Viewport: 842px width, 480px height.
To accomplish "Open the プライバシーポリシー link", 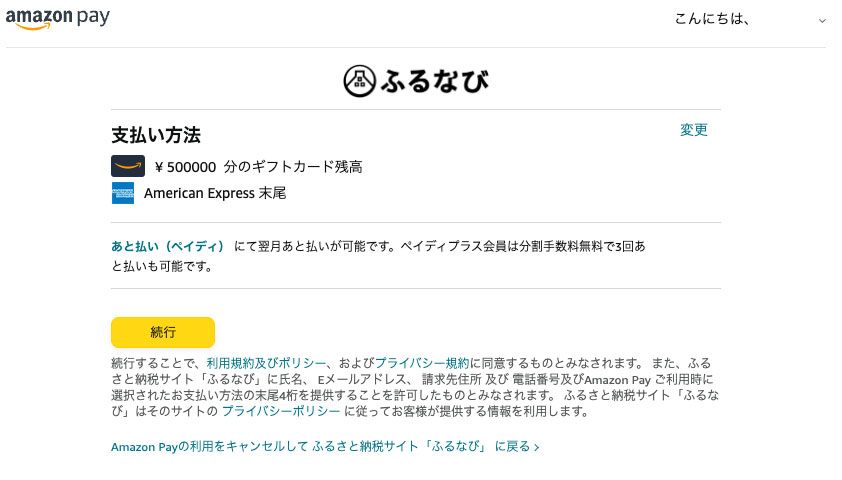I will [281, 411].
